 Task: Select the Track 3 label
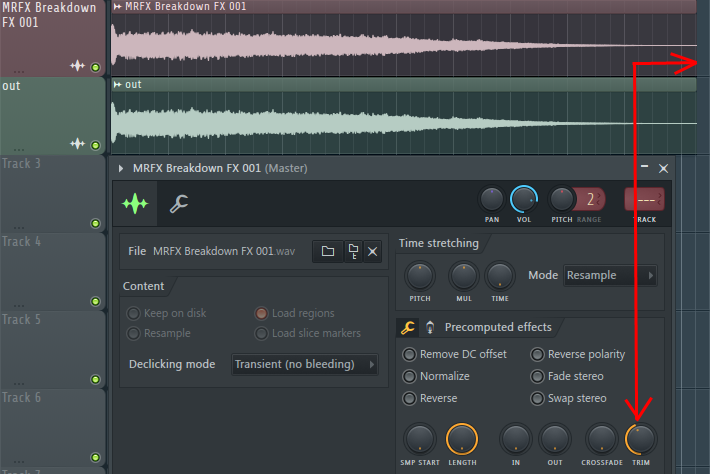click(x=21, y=163)
